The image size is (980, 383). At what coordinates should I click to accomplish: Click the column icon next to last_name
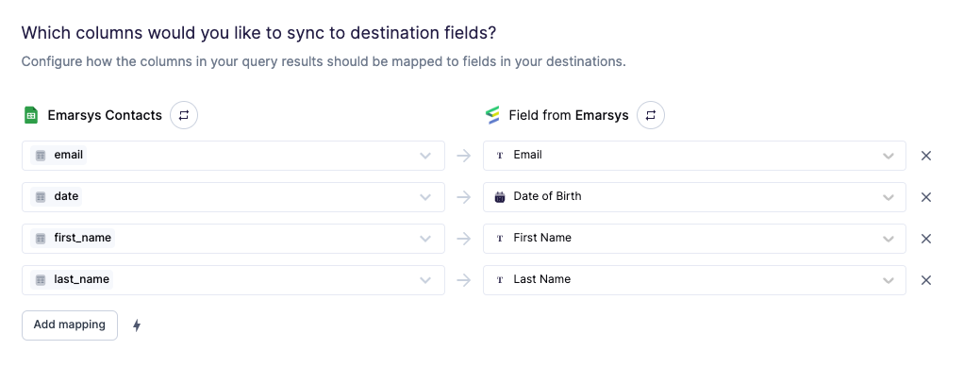pyautogui.click(x=41, y=280)
